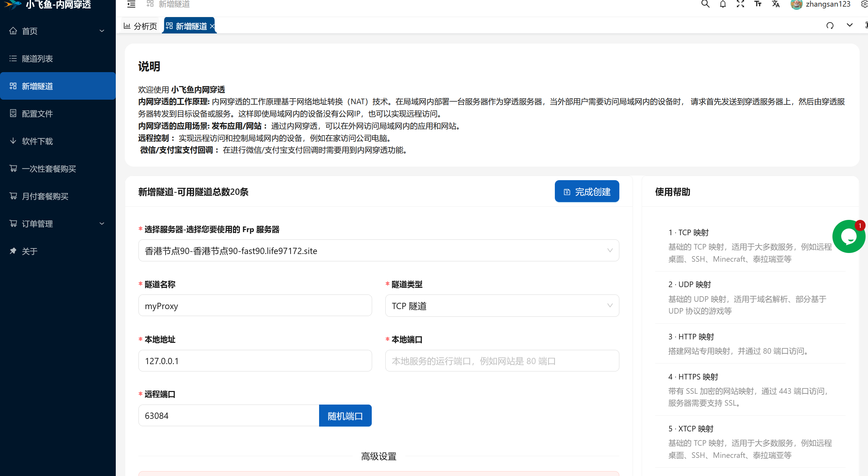Open the Frp server selection dropdown
Viewport: 868px width, 476px height.
[x=378, y=251]
